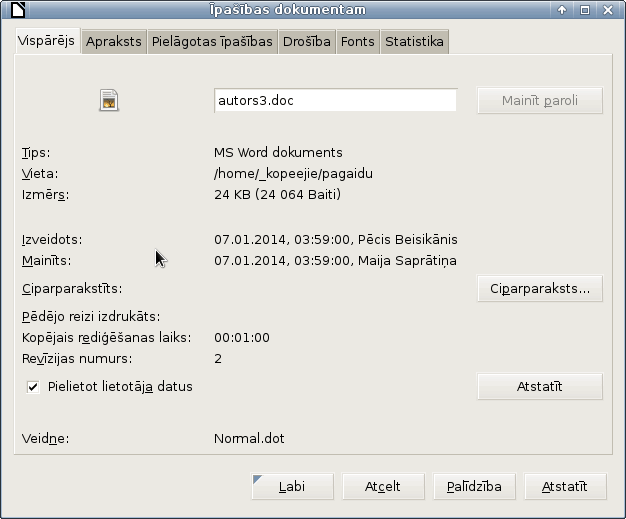Click the Normal.dot template name
Image resolution: width=626 pixels, height=519 pixels.
pyautogui.click(x=249, y=439)
